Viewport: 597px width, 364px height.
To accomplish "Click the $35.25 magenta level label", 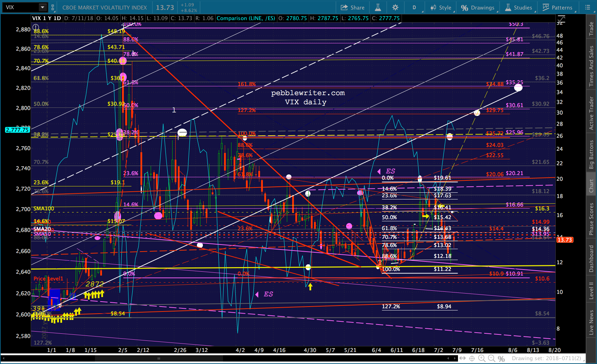I will point(514,82).
